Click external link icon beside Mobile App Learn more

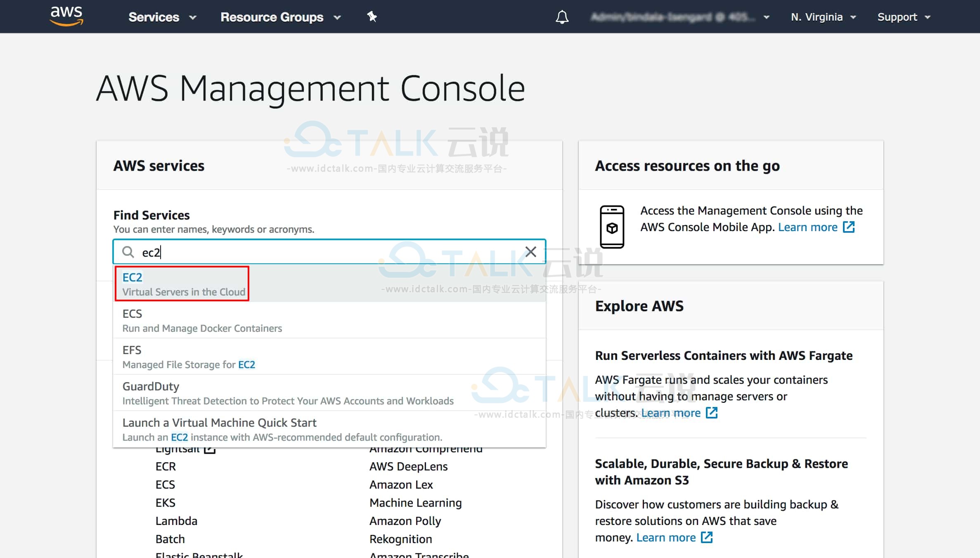(849, 227)
